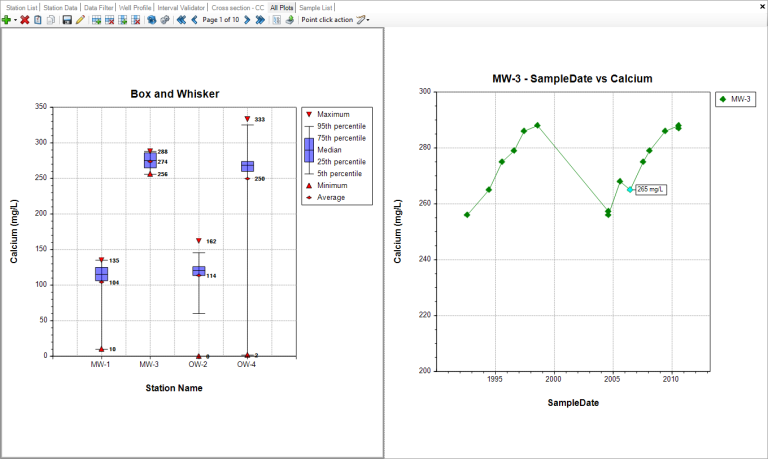Click the yellow pencil edit icon
This screenshot has height=459, width=768.
click(x=80, y=19)
